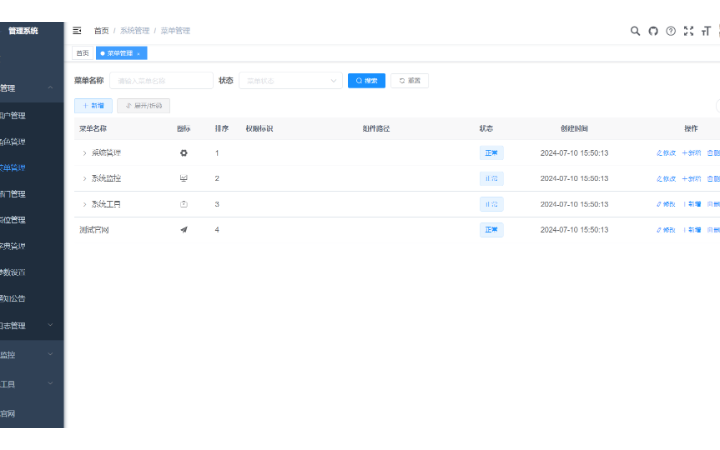Image resolution: width=720 pixels, height=450 pixels.
Task: Click 系统管理 in the breadcrumb
Action: [x=135, y=31]
